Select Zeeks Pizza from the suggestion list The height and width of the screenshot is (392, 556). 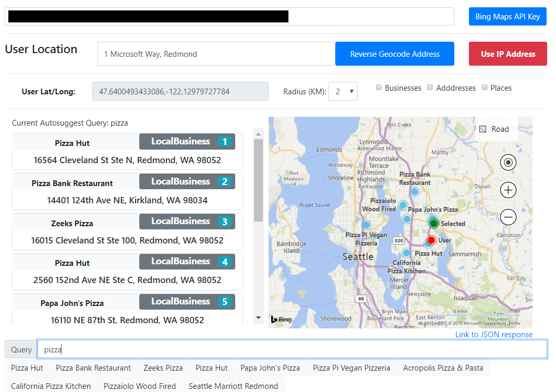(x=163, y=367)
